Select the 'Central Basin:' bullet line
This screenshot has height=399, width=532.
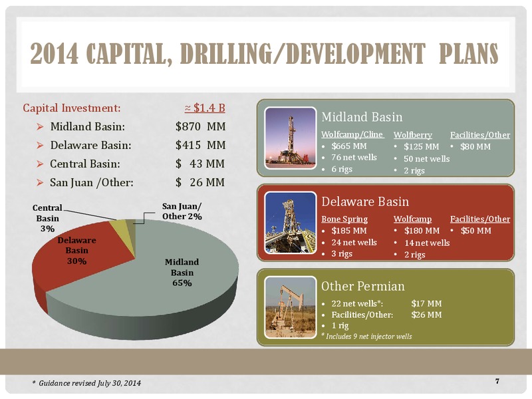pyautogui.click(x=85, y=164)
